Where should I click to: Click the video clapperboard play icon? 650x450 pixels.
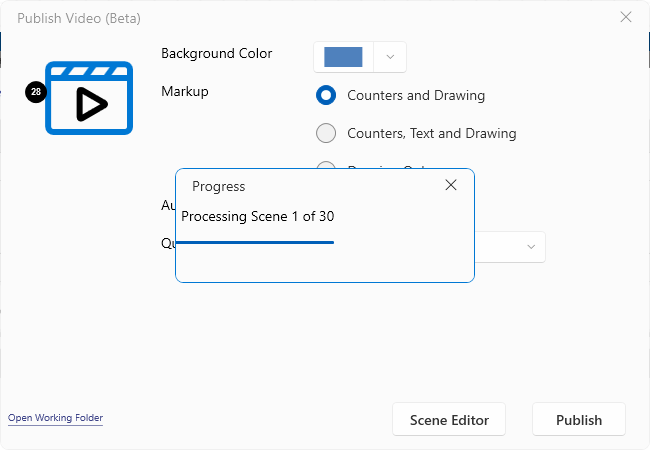(89, 100)
